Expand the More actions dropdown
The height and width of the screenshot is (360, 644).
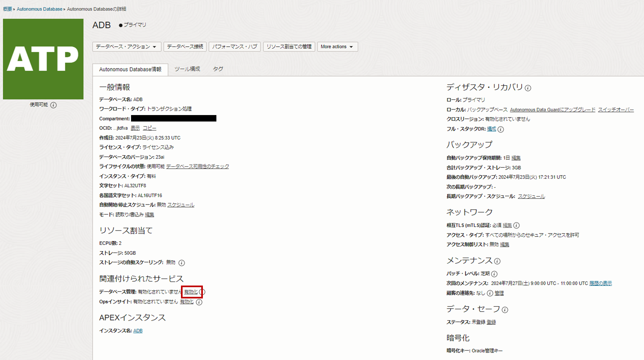tap(337, 47)
